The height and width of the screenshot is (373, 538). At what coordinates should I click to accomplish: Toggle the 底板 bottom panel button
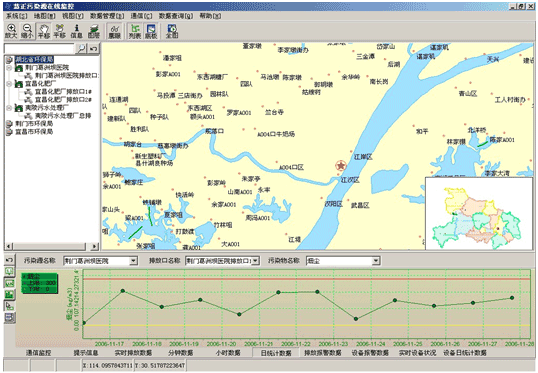[x=151, y=31]
